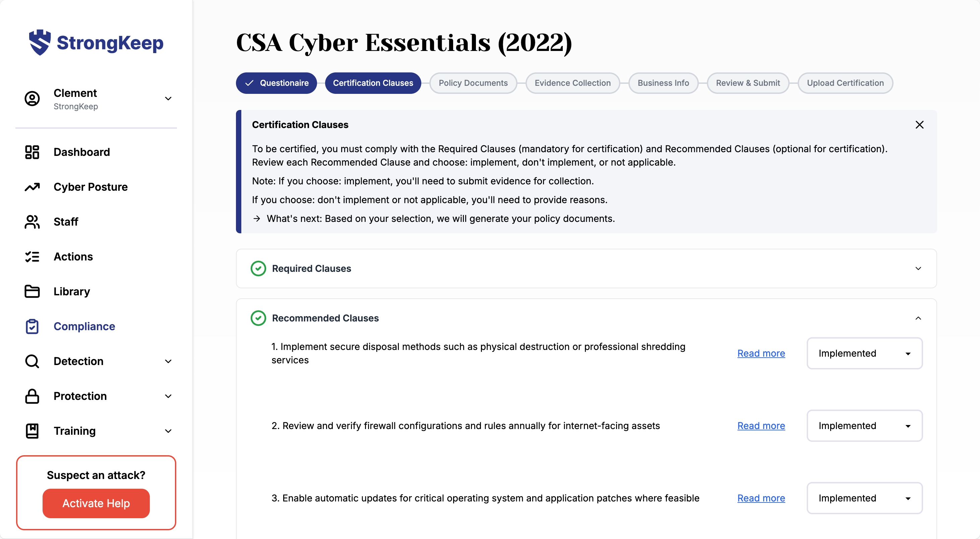Click the Dashboard grid icon
980x539 pixels.
point(32,152)
